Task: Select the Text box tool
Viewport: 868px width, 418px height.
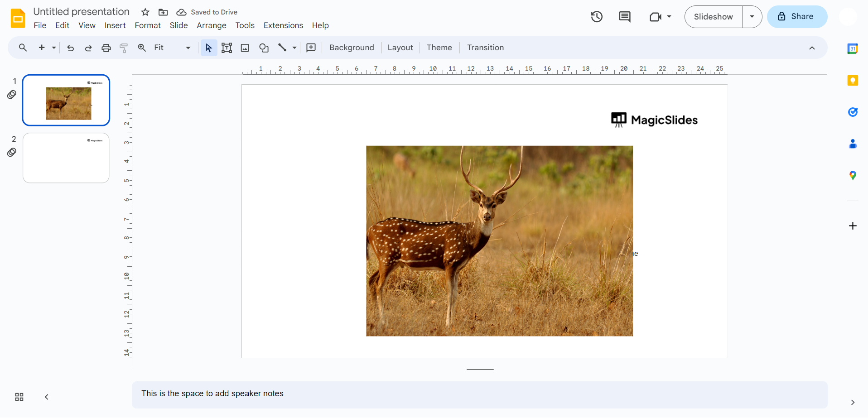Action: coord(227,48)
